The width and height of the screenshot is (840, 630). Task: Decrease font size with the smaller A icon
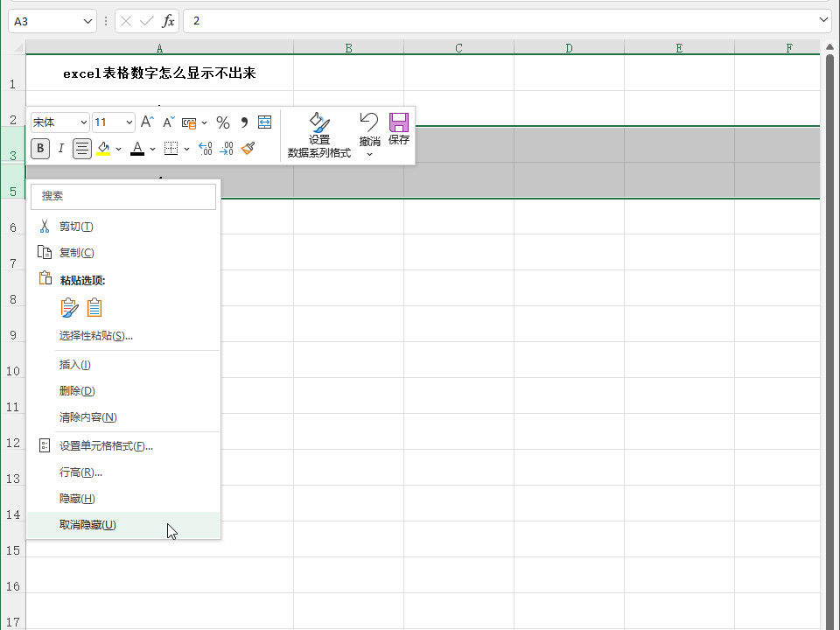[x=168, y=122]
